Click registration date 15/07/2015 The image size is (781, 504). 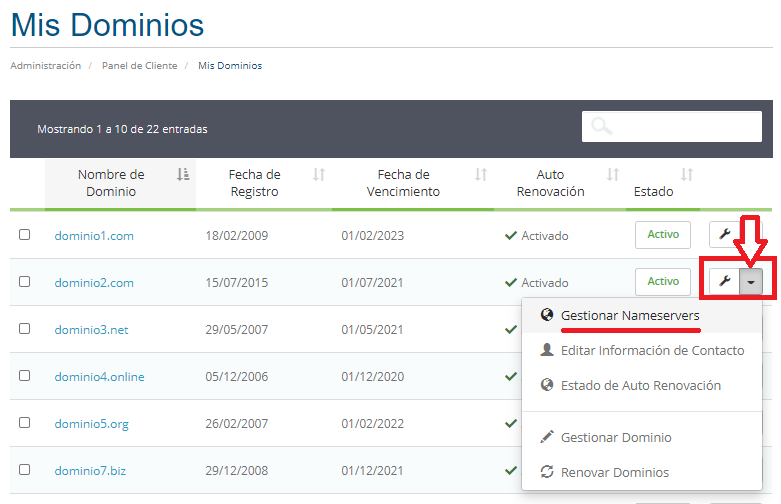[x=237, y=282]
